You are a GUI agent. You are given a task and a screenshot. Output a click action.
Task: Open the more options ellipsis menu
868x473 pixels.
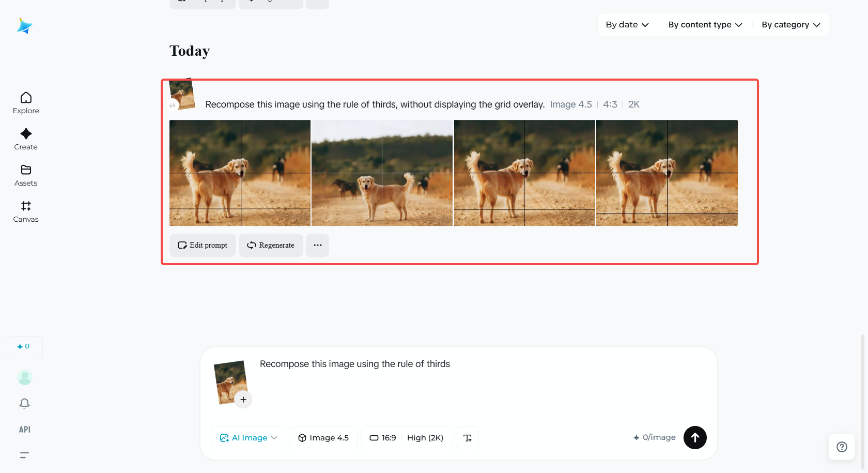(x=317, y=245)
